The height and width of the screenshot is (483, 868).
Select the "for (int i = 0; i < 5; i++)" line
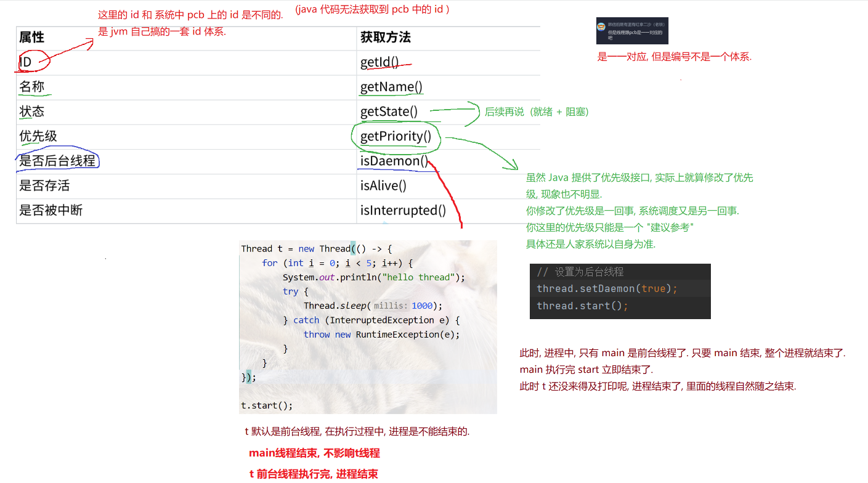[337, 263]
